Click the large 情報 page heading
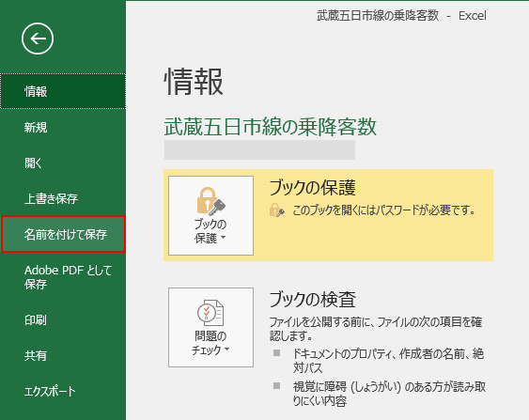 [x=194, y=82]
